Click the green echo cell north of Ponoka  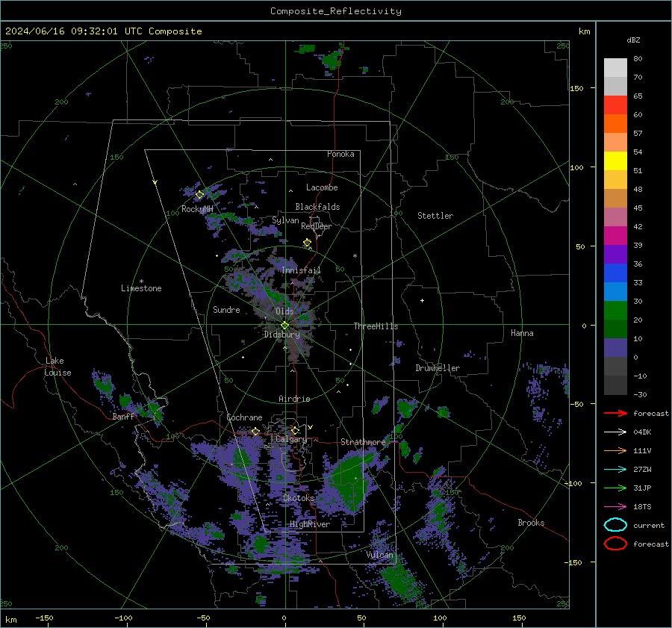coord(332,60)
